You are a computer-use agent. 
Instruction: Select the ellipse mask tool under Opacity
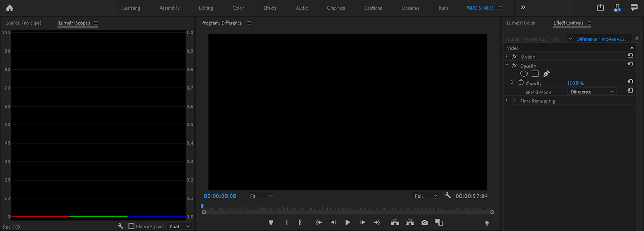tap(524, 74)
